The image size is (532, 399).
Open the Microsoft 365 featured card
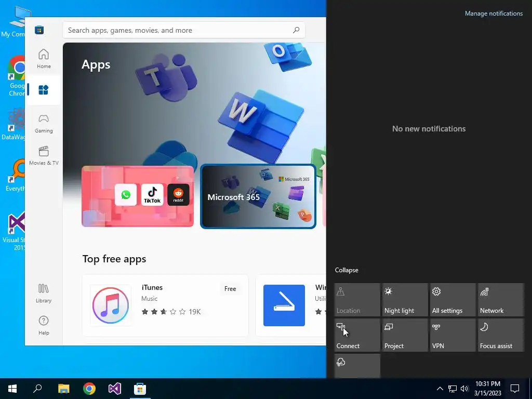[258, 196]
